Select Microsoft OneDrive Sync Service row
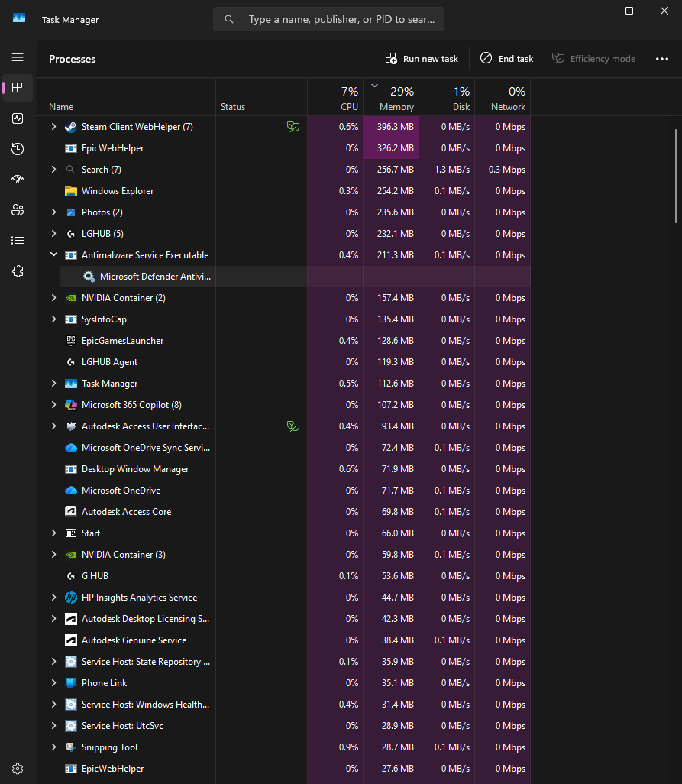Image resolution: width=682 pixels, height=784 pixels. 284,448
